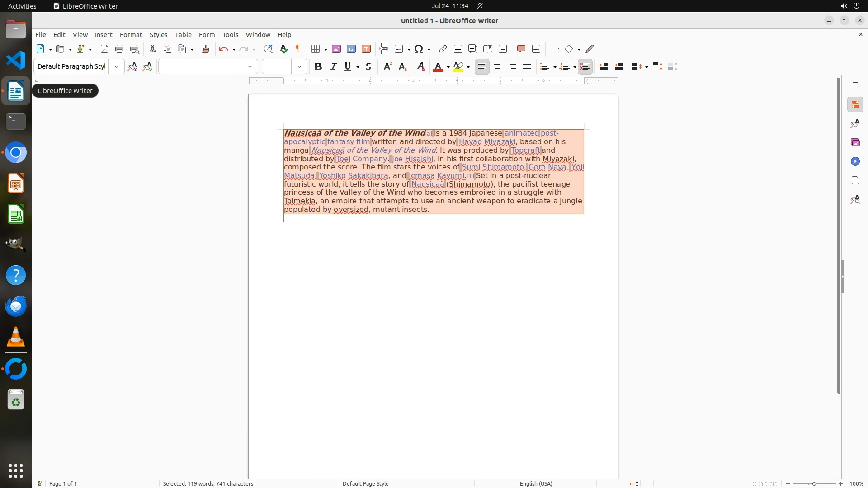Open the font name dropdown arrow
868x488 pixels.
[x=250, y=66]
